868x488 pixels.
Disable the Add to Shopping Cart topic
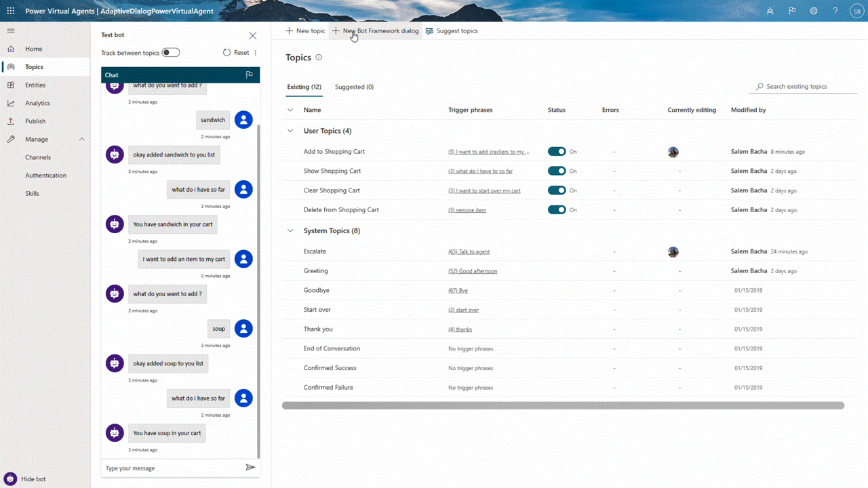[557, 151]
